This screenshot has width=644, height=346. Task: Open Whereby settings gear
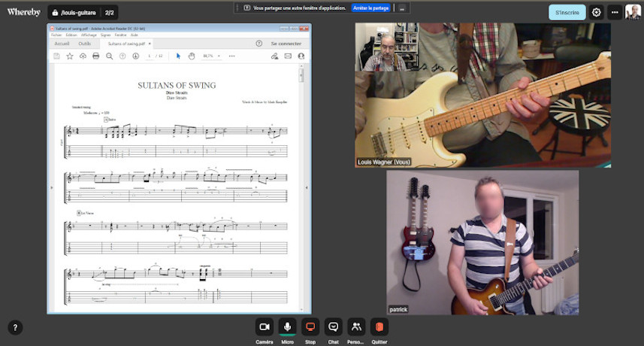click(x=596, y=12)
